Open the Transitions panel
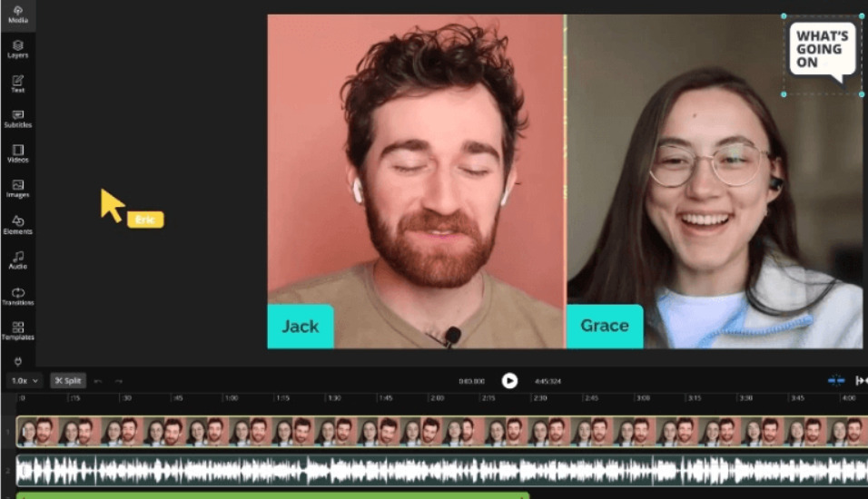 (18, 297)
